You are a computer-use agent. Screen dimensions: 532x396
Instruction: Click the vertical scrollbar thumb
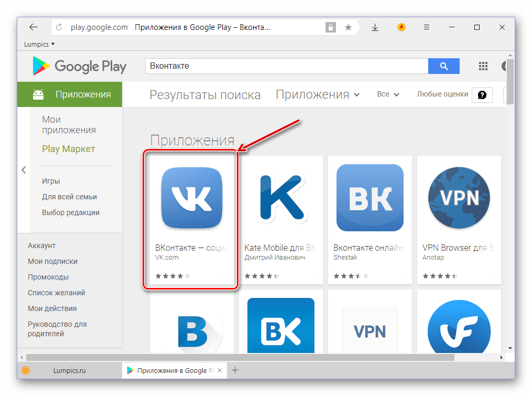[511, 81]
